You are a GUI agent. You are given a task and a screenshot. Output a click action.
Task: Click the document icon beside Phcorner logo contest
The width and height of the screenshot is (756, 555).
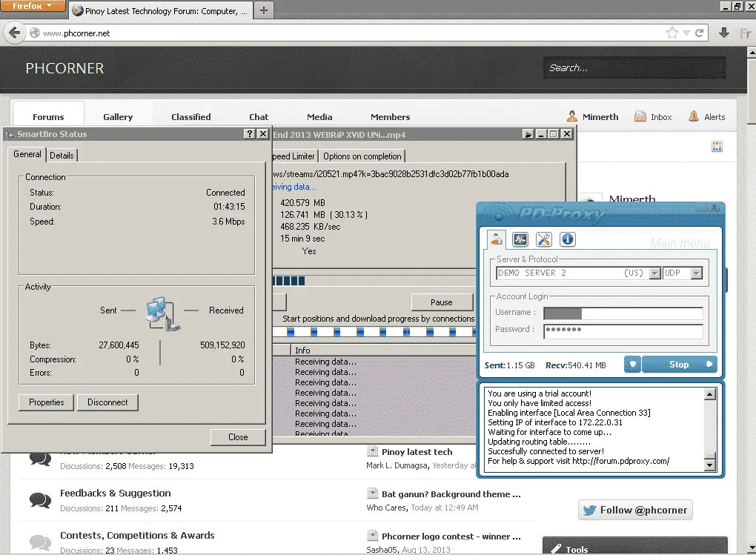coord(372,535)
